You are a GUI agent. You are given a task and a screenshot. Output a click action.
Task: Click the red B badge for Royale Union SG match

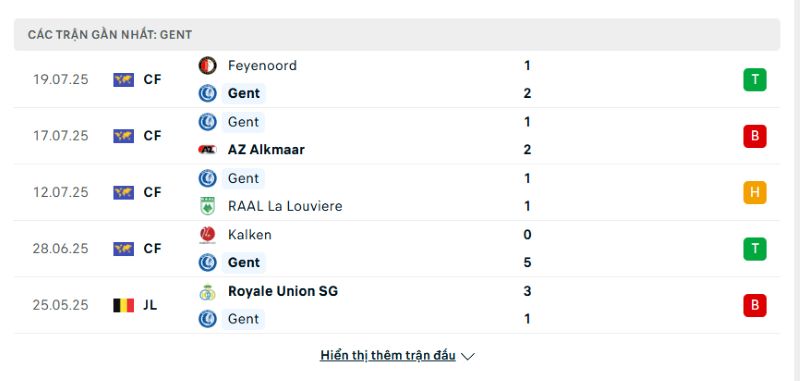point(755,306)
